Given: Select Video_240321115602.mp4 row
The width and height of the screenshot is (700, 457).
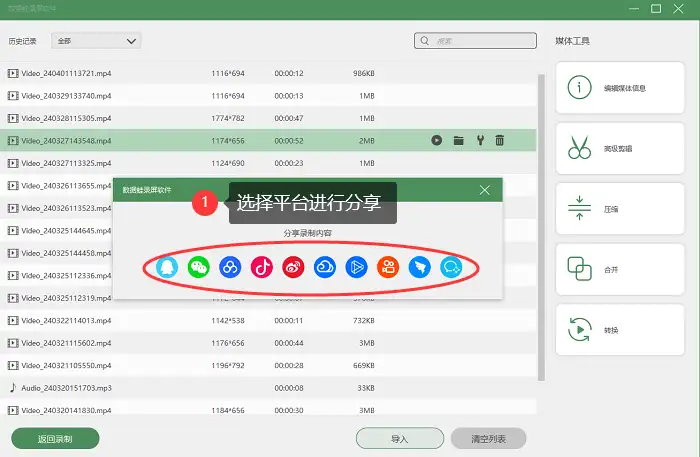Looking at the screenshot, I should pyautogui.click(x=268, y=343).
